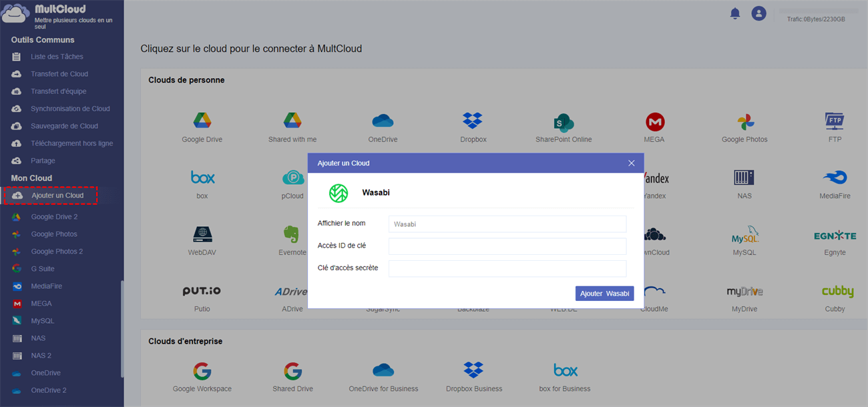868x407 pixels.
Task: Click the sidebar vertical scrollbar
Action: coord(122,328)
